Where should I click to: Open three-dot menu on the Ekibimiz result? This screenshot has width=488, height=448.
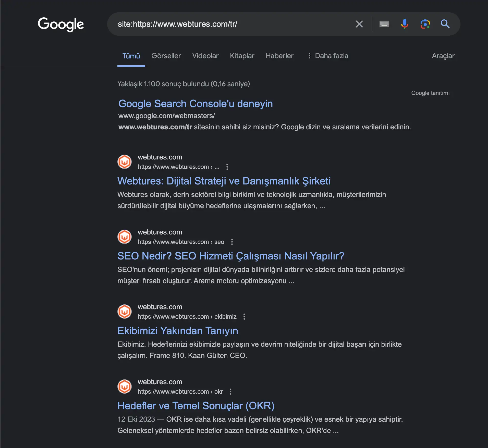(244, 317)
